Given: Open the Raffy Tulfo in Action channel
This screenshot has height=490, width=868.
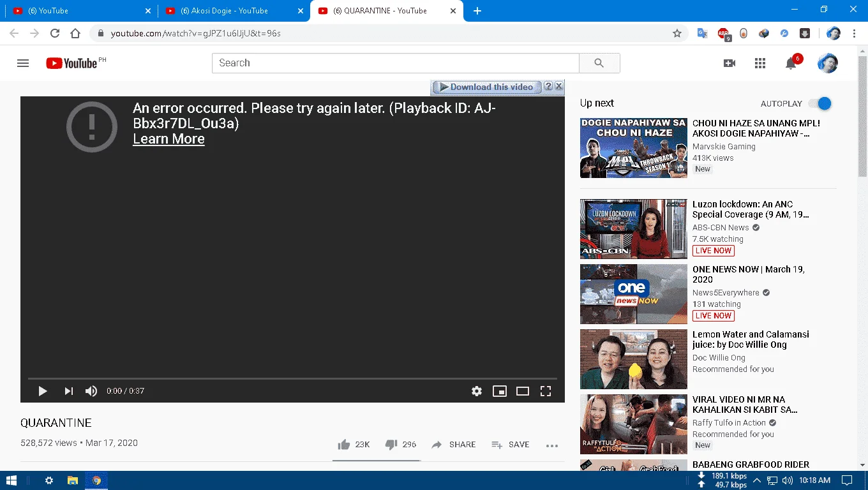Looking at the screenshot, I should 729,423.
